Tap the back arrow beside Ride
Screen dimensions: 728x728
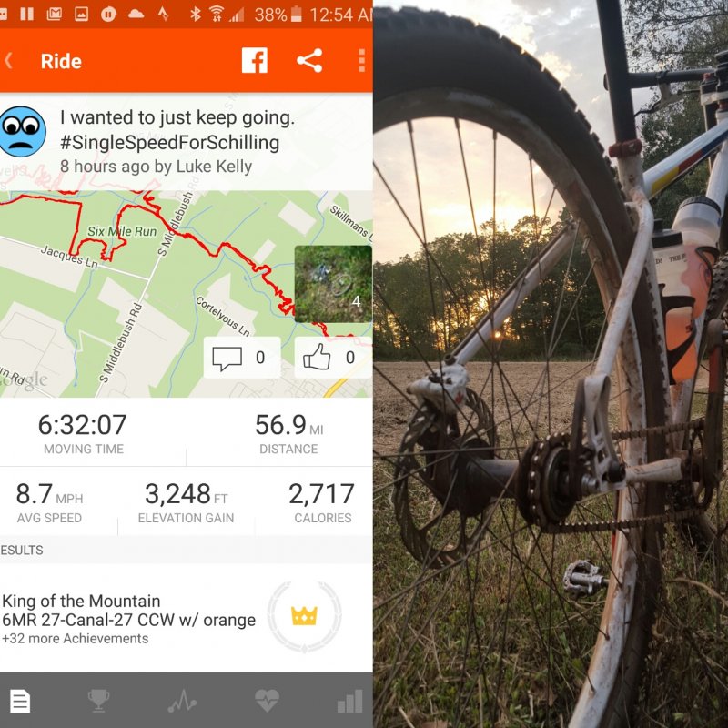point(8,61)
